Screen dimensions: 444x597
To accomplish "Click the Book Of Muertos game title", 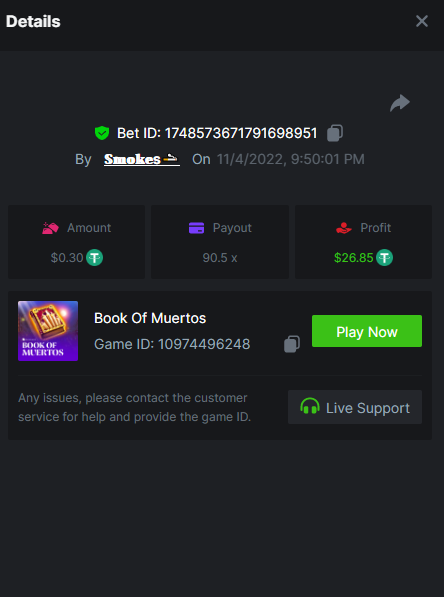I will pos(150,318).
